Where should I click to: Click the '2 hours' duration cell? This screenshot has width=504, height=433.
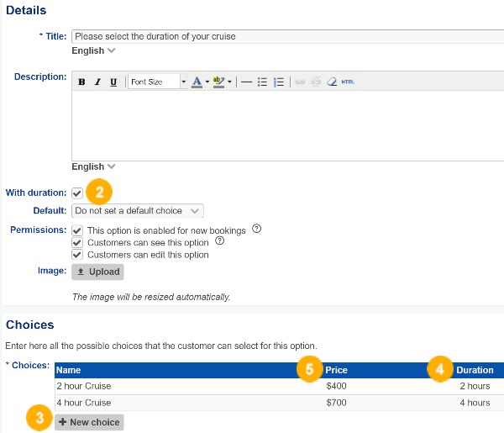coord(475,386)
